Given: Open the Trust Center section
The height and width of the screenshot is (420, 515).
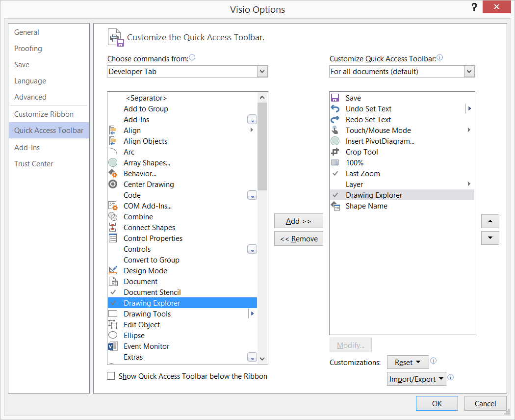Looking at the screenshot, I should pos(33,163).
